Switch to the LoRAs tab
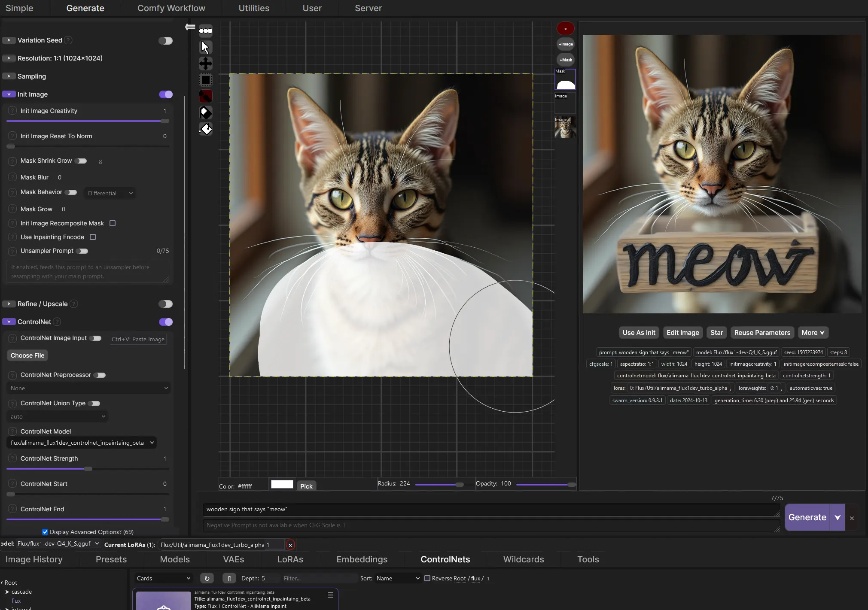Viewport: 868px width, 610px height. pos(290,559)
